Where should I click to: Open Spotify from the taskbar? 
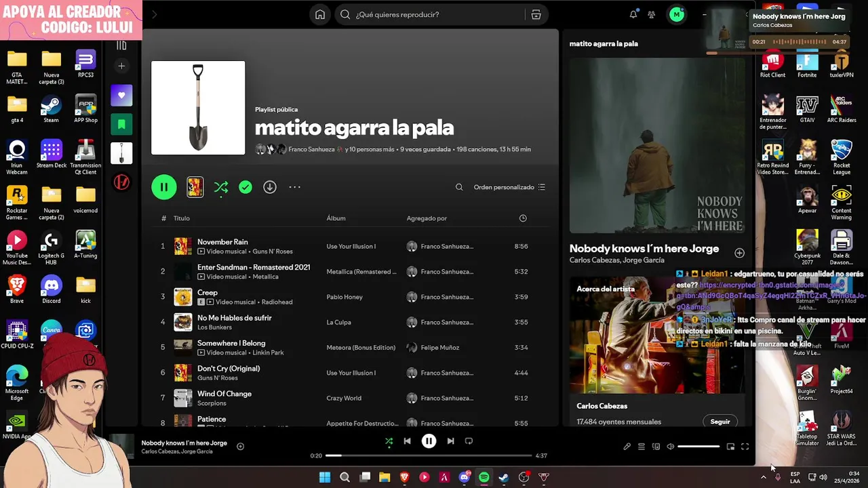pos(484,477)
